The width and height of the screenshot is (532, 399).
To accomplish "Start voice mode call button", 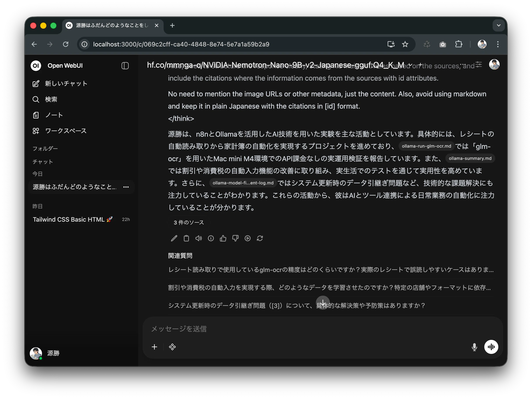I will tap(491, 347).
